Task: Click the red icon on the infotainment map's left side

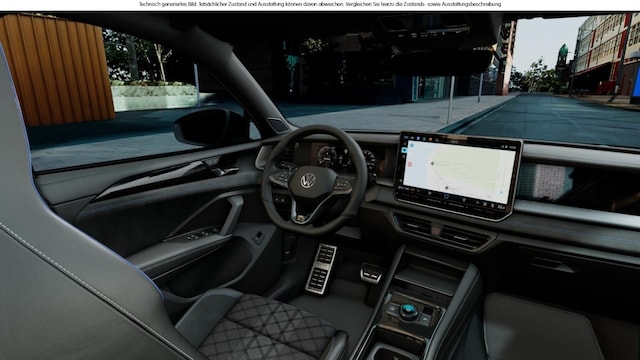Action: coord(409,164)
